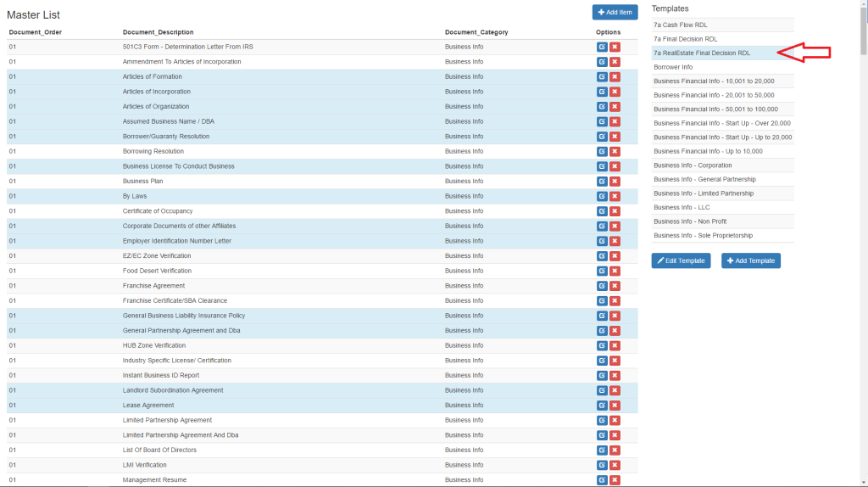This screenshot has width=868, height=487.
Task: Select the 7a Cash Flow RDL template
Action: click(x=722, y=25)
